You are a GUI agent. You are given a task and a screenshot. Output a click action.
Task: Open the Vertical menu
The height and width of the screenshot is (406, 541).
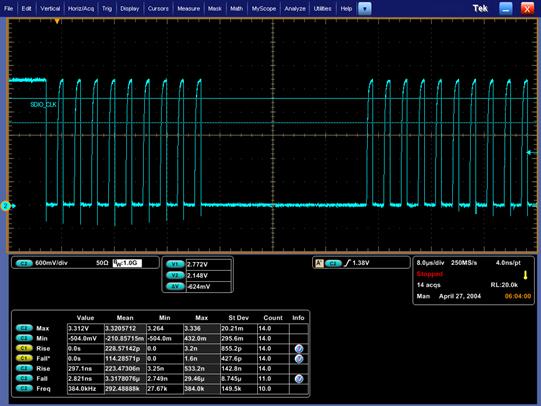click(50, 8)
